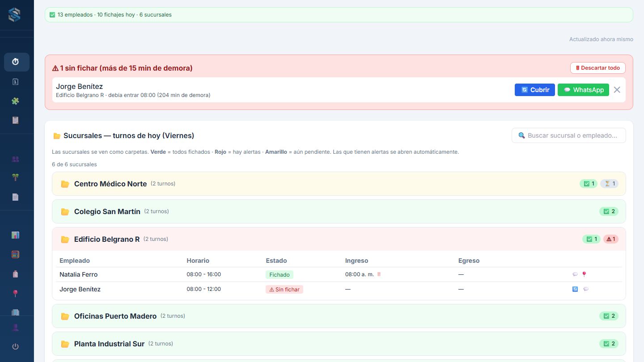Expand the Colegio San Martín folder
Screen dimensions: 644x362
339,211
